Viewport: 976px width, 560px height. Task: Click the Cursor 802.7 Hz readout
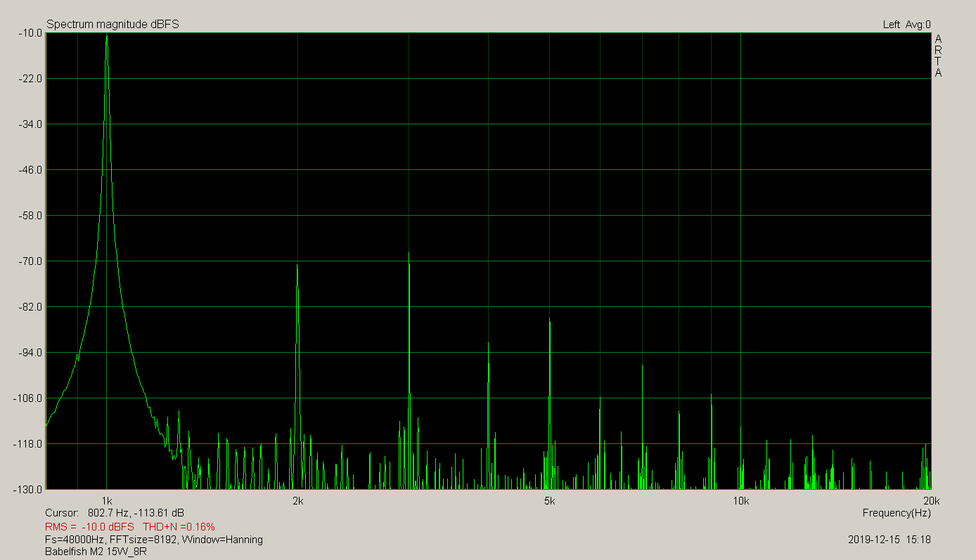pos(115,513)
